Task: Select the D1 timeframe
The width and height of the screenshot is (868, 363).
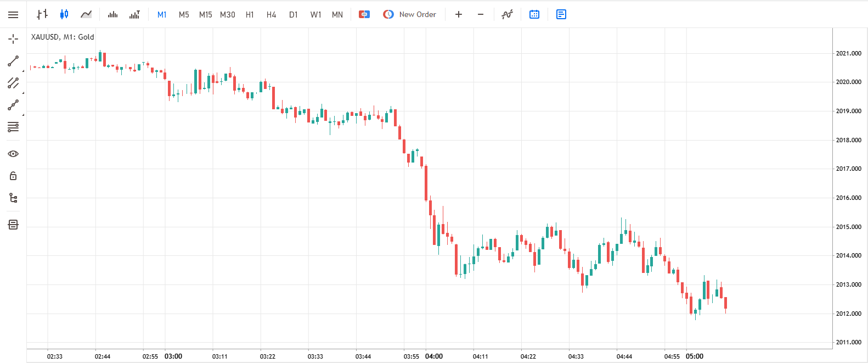Action: pyautogui.click(x=294, y=15)
